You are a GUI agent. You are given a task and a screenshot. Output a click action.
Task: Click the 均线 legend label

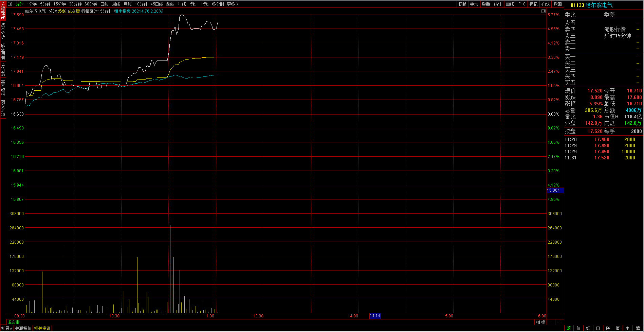62,11
